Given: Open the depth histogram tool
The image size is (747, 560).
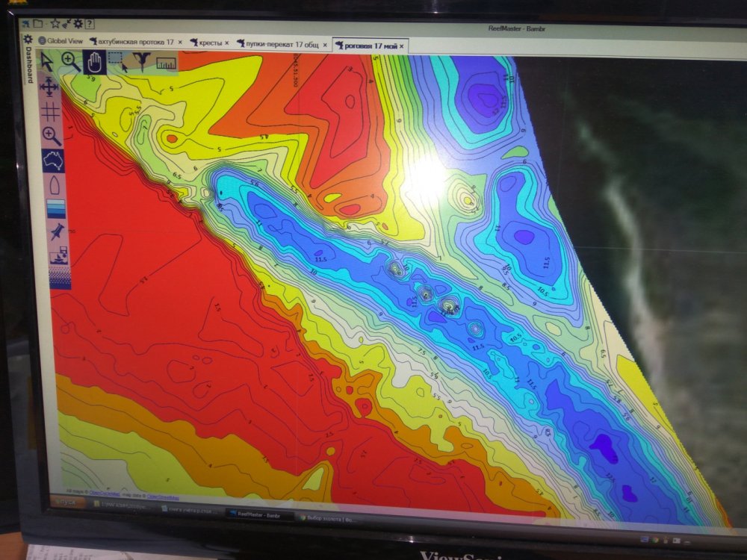Looking at the screenshot, I should tap(165, 63).
